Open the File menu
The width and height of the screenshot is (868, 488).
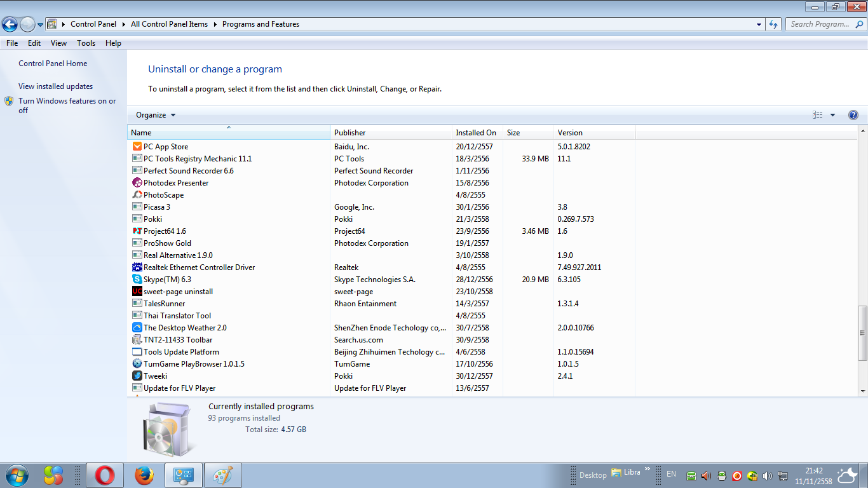tap(12, 43)
